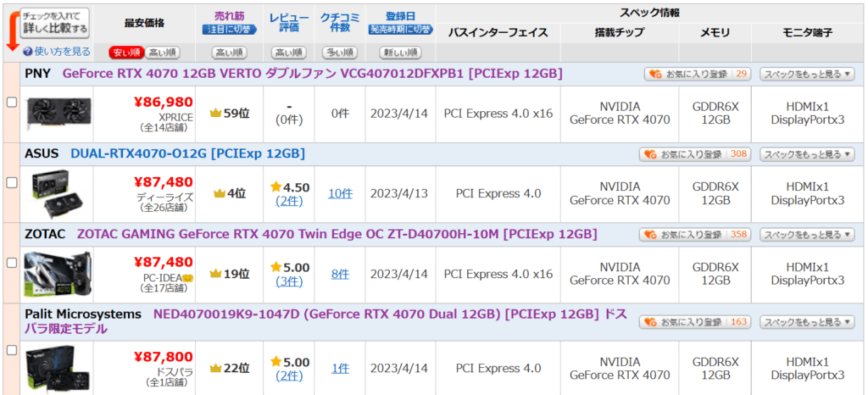Click the star icon beside ZOTAC 5.00 rating
This screenshot has height=395, width=868.
(x=276, y=267)
